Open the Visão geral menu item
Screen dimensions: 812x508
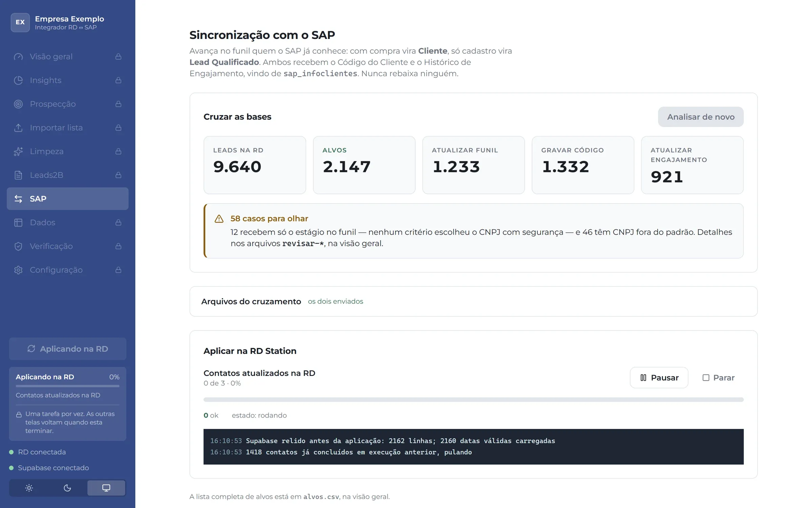tap(68, 57)
